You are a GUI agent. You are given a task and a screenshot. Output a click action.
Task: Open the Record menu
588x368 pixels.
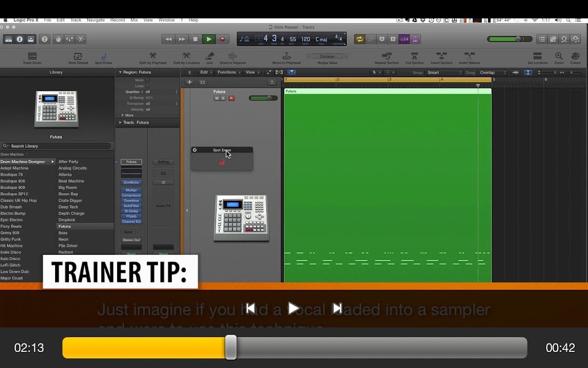(x=117, y=20)
